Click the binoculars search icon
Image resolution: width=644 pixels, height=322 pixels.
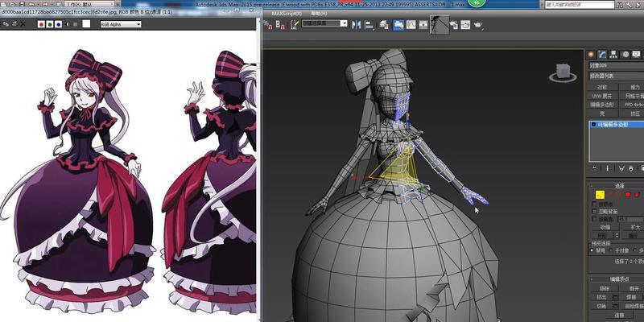click(x=620, y=5)
